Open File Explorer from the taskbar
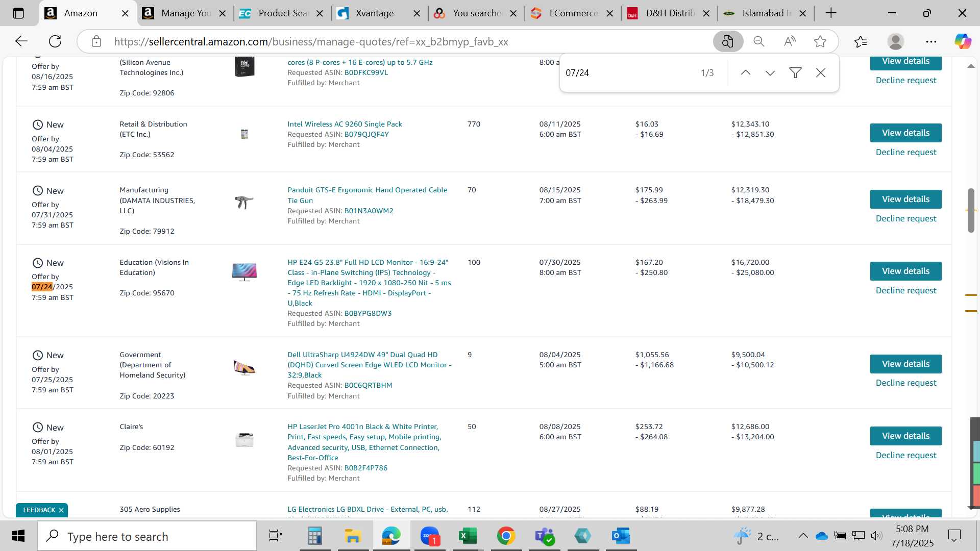The image size is (980, 551). [x=353, y=536]
